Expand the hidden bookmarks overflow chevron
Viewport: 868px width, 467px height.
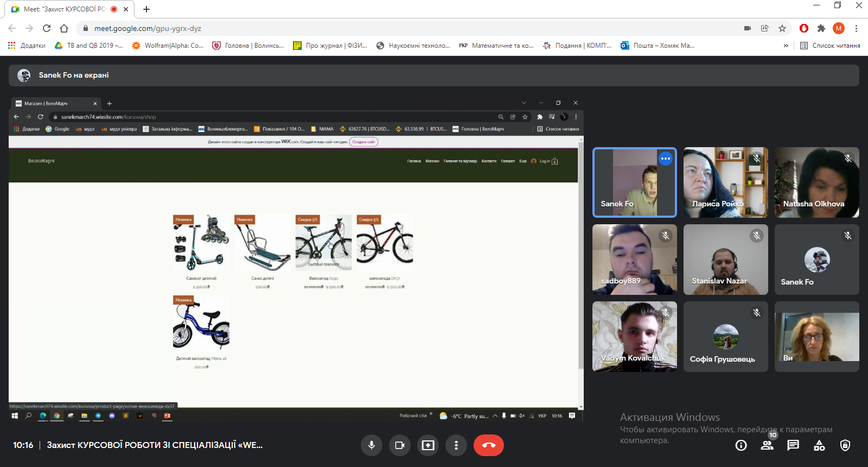point(786,46)
